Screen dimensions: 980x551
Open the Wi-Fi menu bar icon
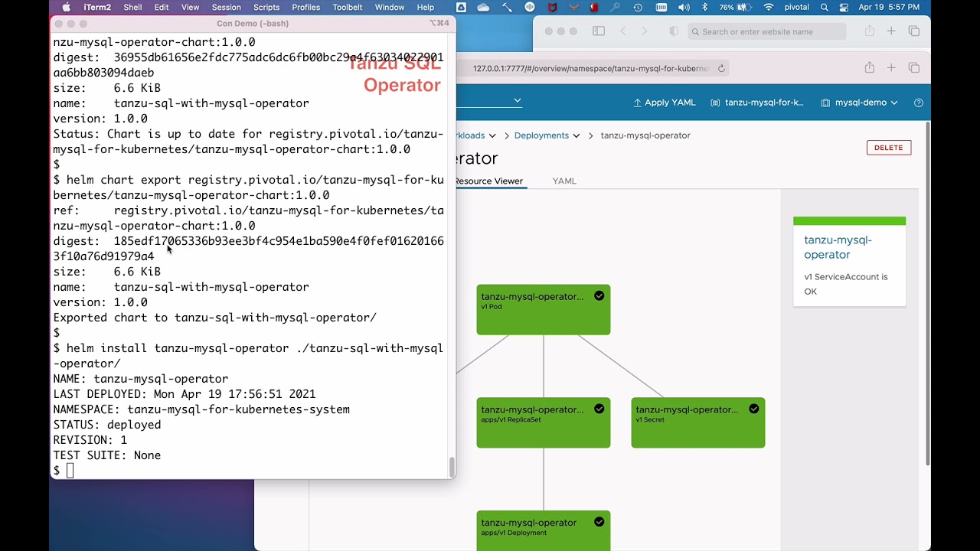769,8
